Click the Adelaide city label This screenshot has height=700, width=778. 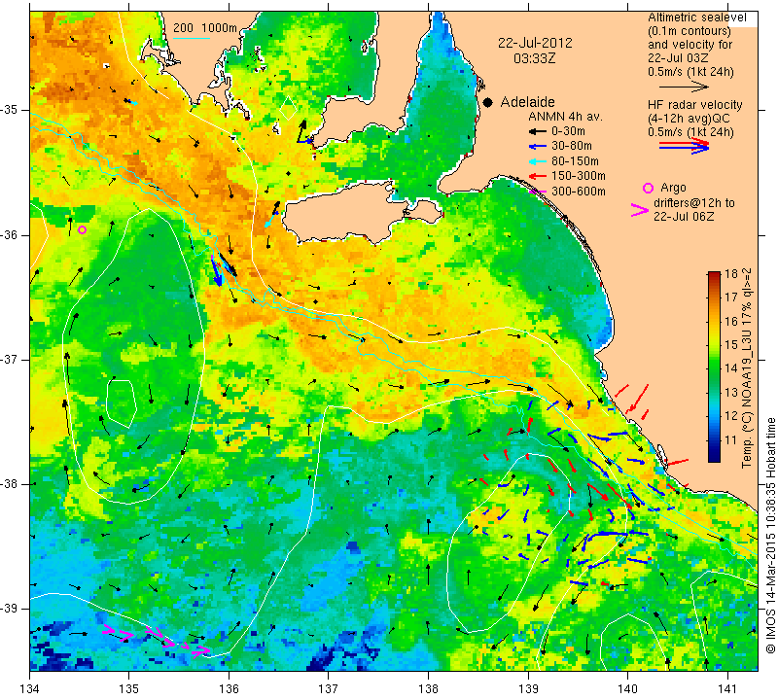click(527, 102)
